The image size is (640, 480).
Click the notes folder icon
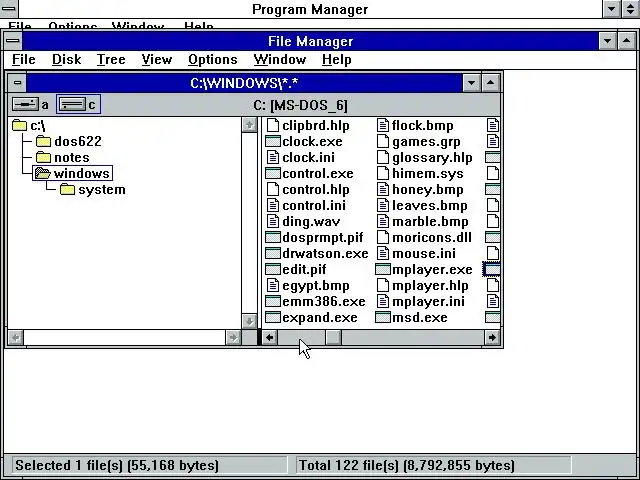(43, 157)
